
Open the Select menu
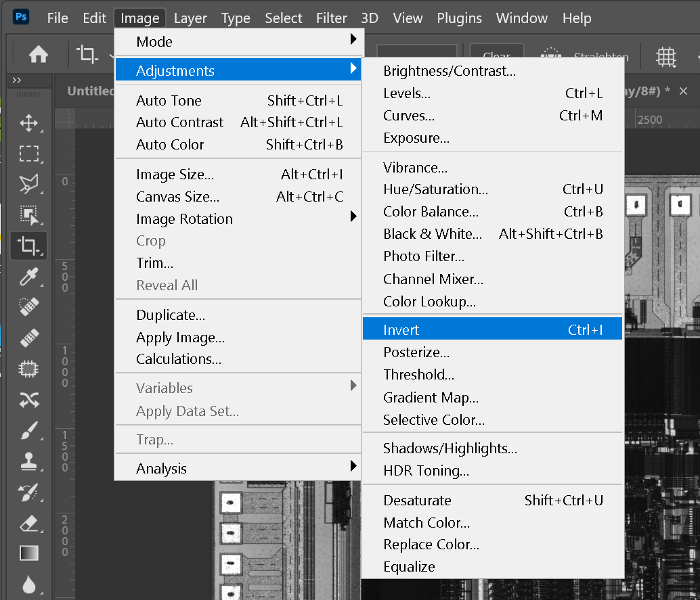(284, 18)
